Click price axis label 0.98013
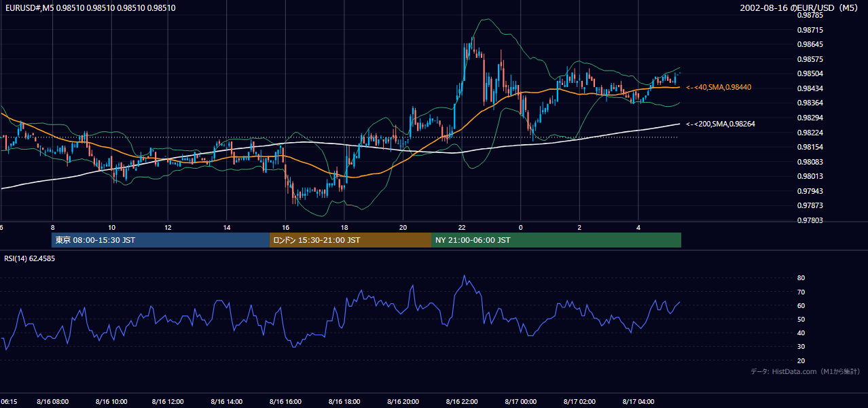868x408 pixels. [x=810, y=177]
